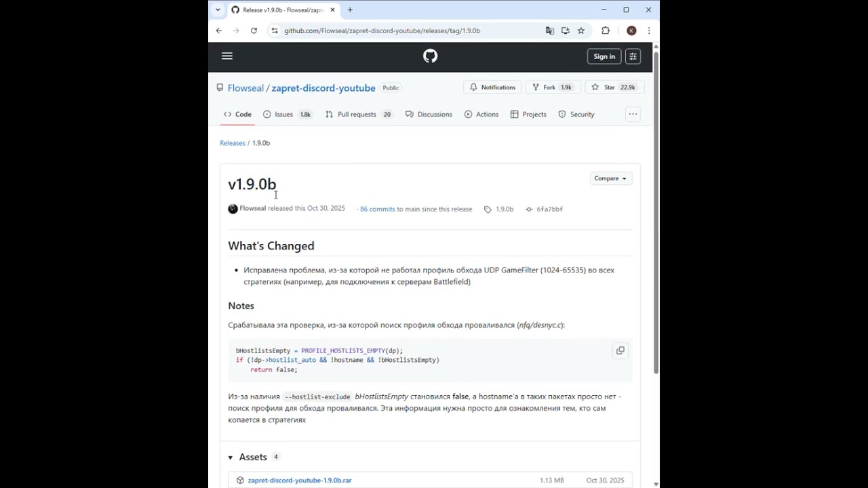Open the 86 commits link
This screenshot has height=488, width=868.
pyautogui.click(x=377, y=209)
